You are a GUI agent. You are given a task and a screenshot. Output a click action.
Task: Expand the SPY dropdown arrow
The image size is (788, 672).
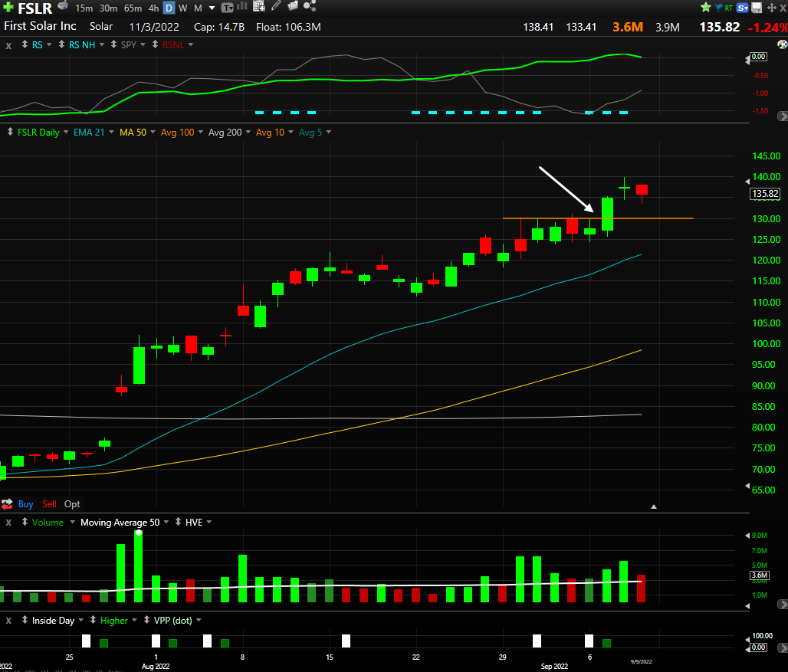point(143,44)
